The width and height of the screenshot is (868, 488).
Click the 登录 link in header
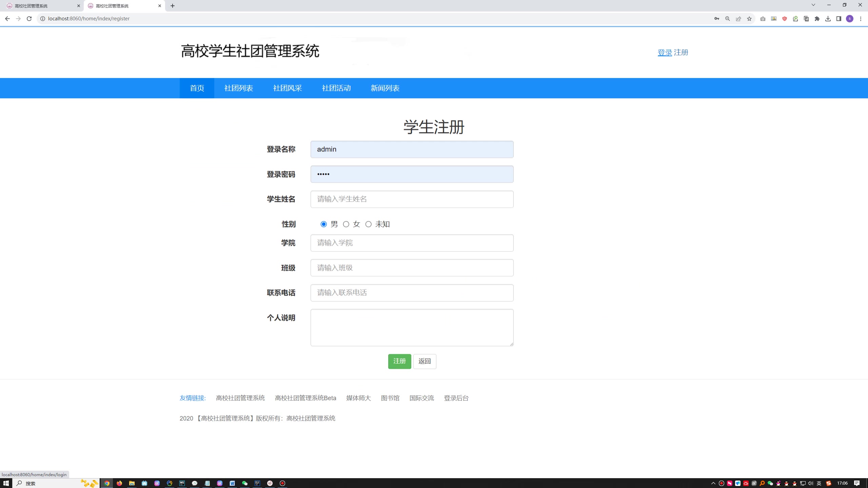(x=665, y=53)
